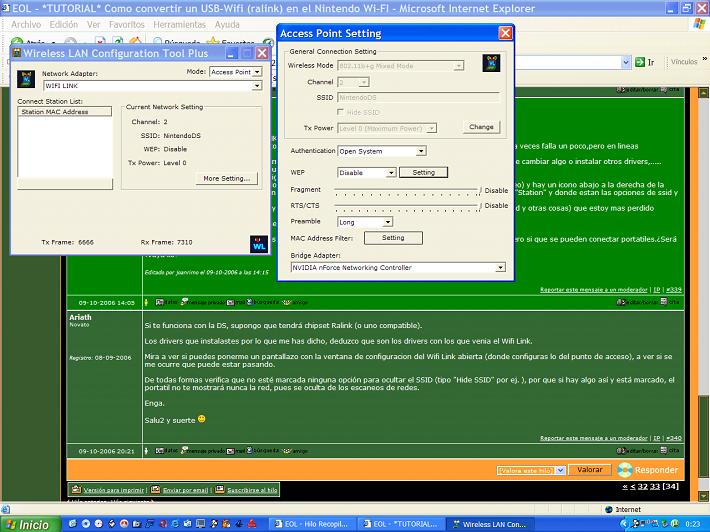
Task: Click editar/borrar icon in the 20:21 post row
Action: click(x=638, y=451)
